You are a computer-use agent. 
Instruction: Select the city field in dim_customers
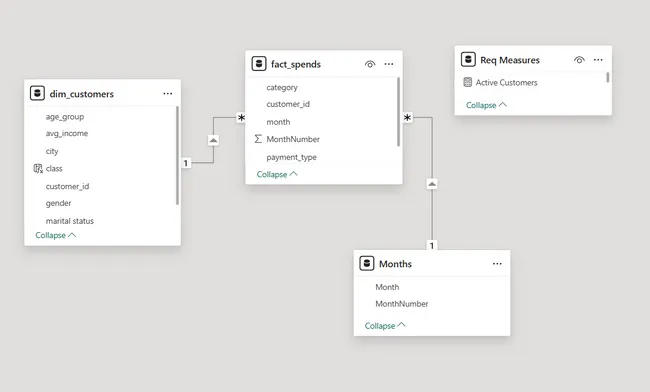point(52,151)
